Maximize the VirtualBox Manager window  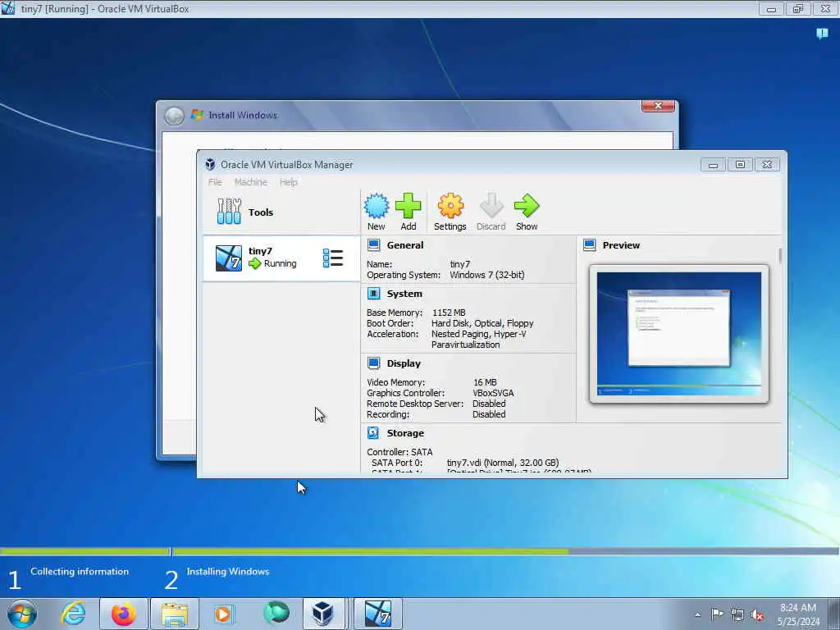pyautogui.click(x=740, y=165)
